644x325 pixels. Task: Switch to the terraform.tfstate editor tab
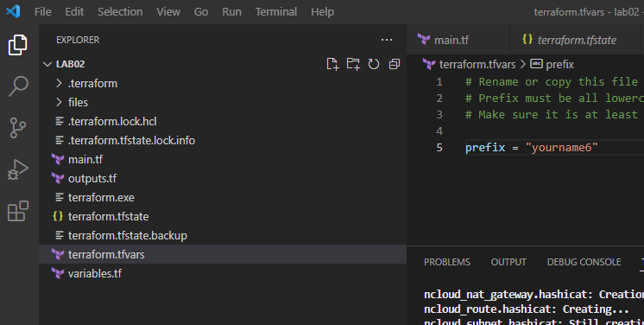pos(577,40)
